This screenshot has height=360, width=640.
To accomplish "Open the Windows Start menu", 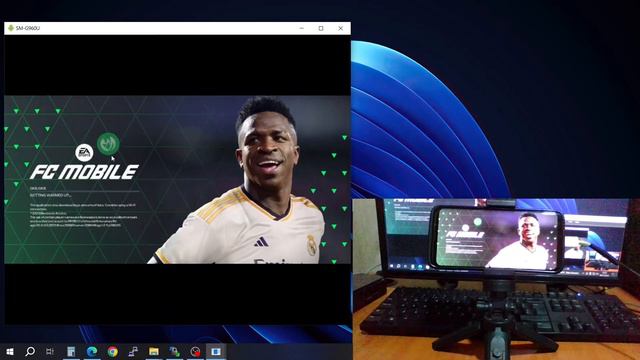I will (x=10, y=351).
